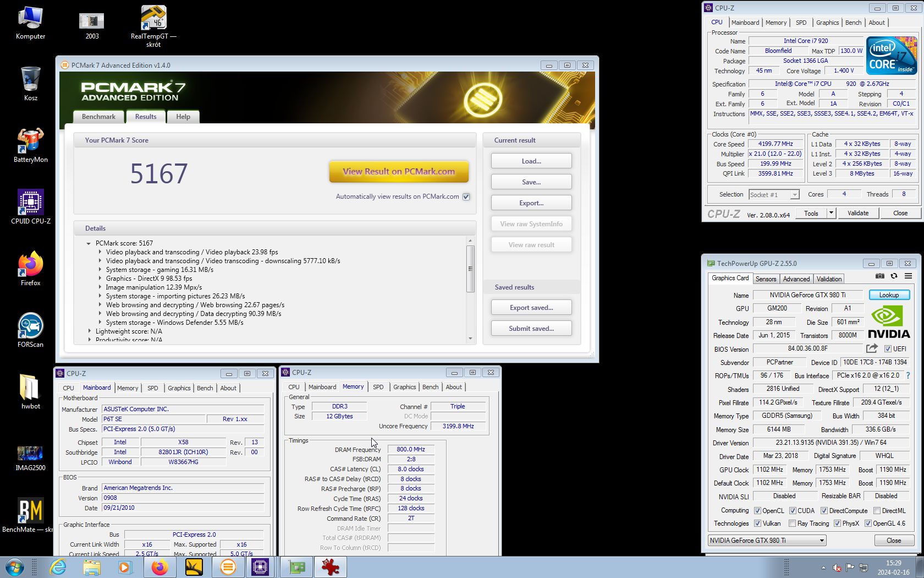Click View Result on PCMark.com button

tap(399, 171)
